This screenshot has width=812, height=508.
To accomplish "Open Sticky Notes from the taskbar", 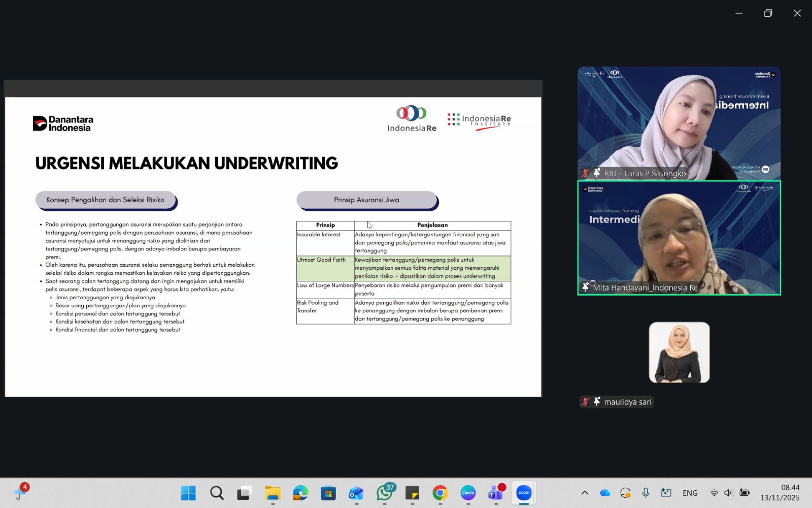I will pos(412,493).
